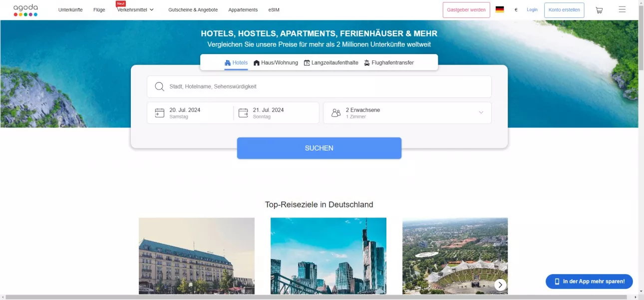Open the Login link

point(532,9)
